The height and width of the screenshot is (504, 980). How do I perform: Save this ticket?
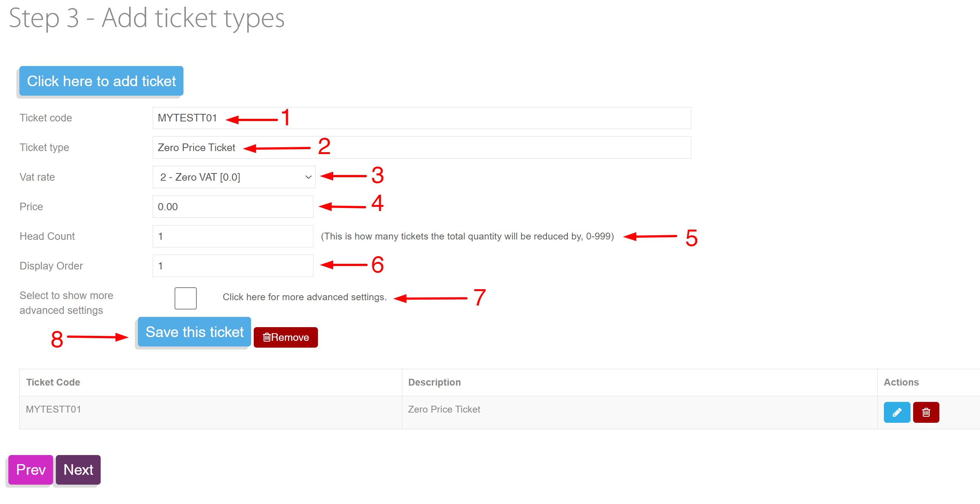pyautogui.click(x=194, y=332)
